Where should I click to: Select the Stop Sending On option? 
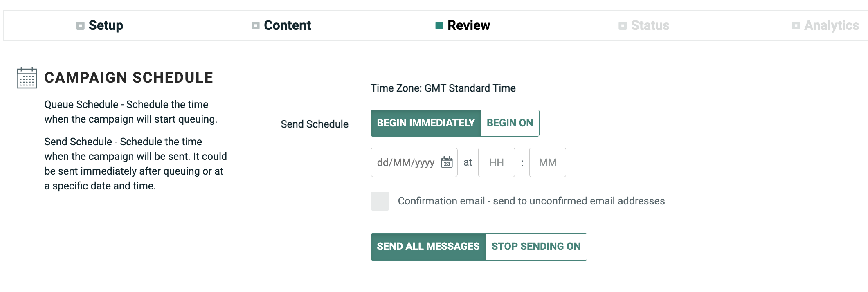(536, 247)
